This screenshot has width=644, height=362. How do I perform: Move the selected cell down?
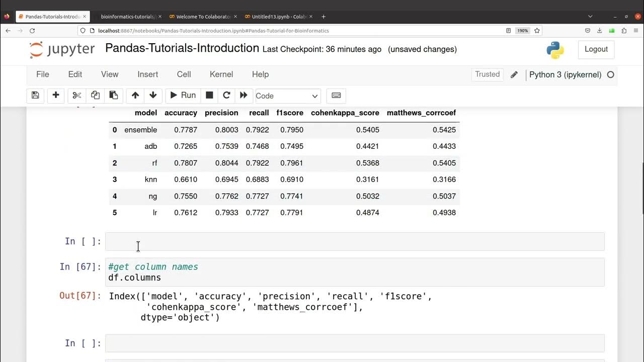tap(153, 96)
